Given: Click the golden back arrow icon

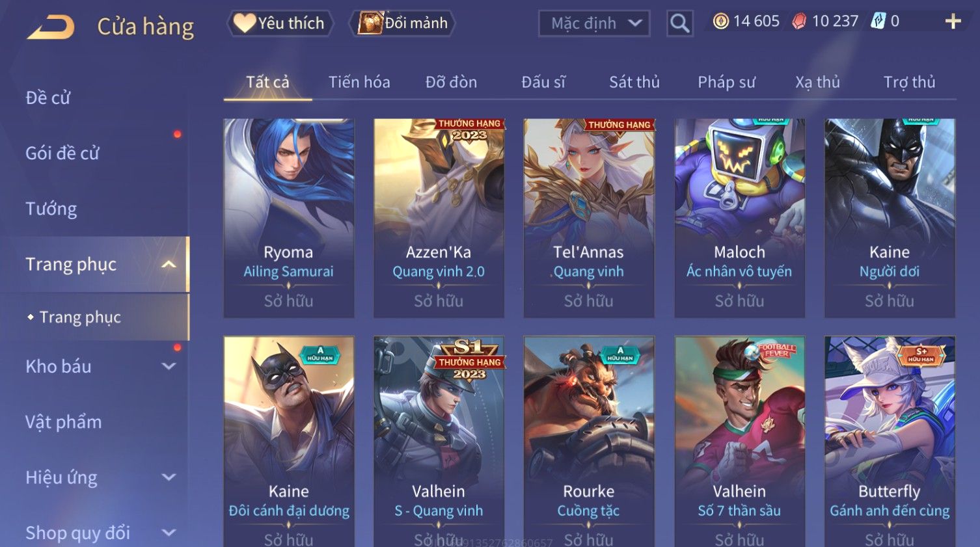Looking at the screenshot, I should pos(51,28).
